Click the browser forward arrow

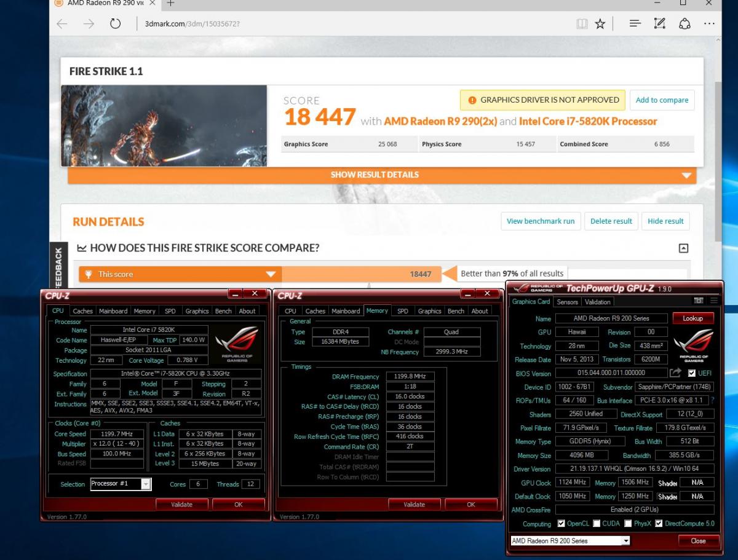pyautogui.click(x=89, y=24)
